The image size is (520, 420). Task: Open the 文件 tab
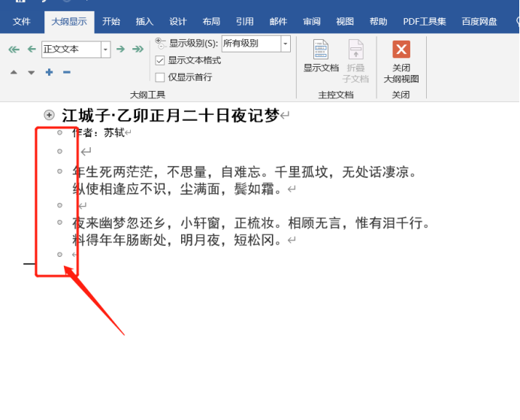click(x=22, y=22)
